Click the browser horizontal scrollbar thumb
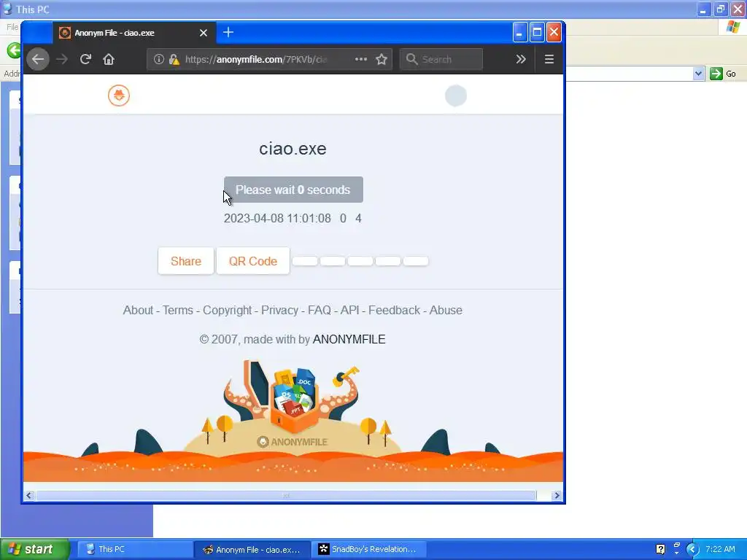Viewport: 747px width, 560px height. [286, 495]
